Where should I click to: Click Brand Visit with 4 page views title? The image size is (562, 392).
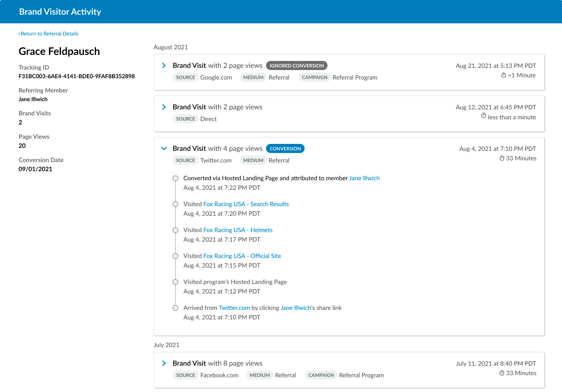(218, 149)
